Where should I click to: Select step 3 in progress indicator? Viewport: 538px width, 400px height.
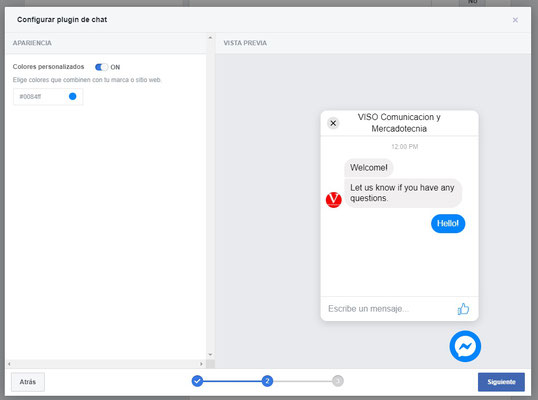click(x=338, y=381)
